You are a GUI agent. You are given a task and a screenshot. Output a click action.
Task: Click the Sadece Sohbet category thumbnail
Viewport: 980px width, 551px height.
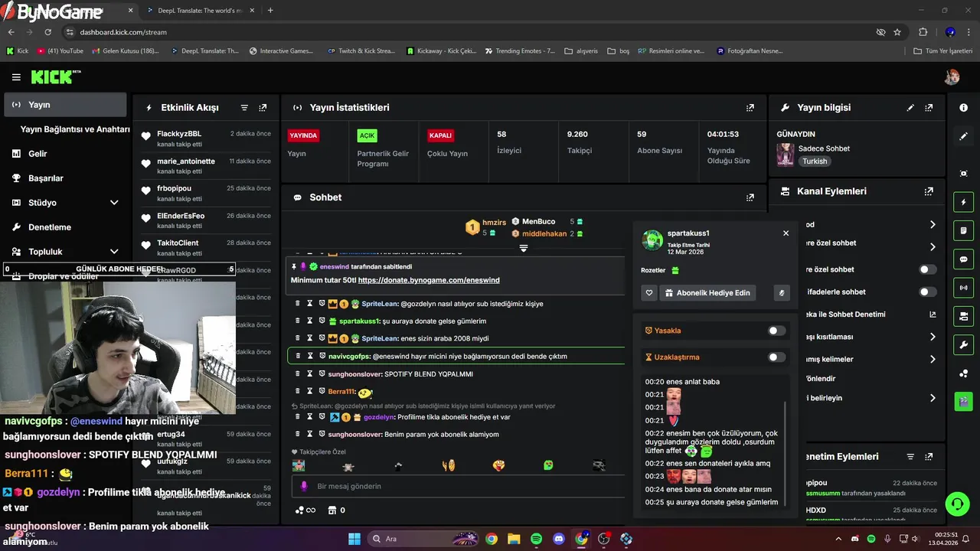click(786, 155)
